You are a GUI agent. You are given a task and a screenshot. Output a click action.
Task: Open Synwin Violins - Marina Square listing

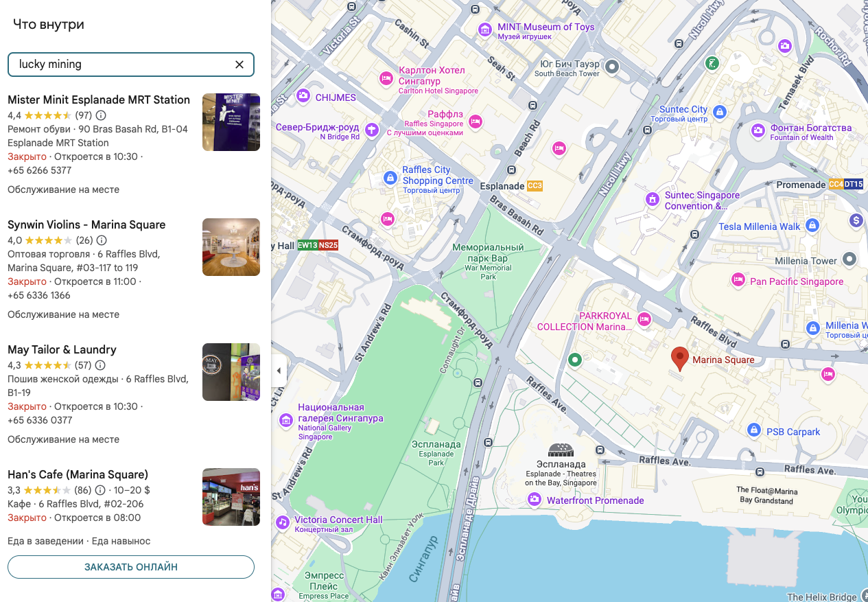point(86,224)
